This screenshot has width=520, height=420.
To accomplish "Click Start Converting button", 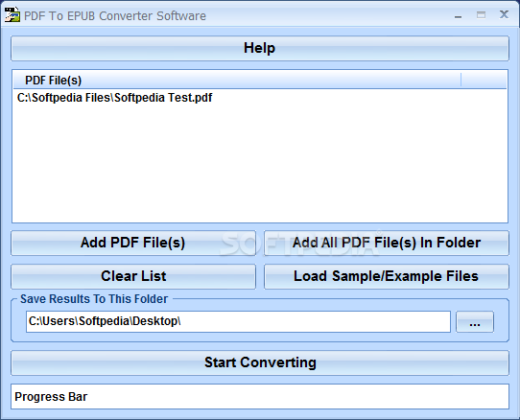I will (x=260, y=363).
